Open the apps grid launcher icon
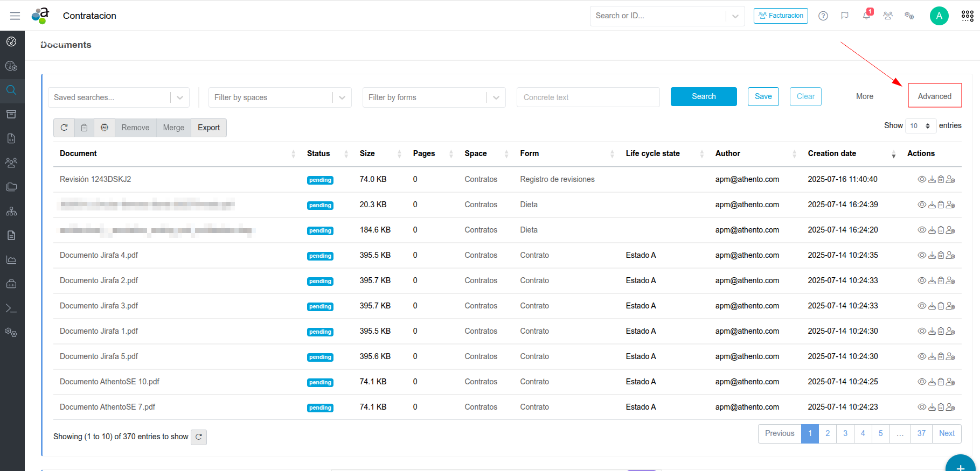Screen dimensions: 980x471 tap(967, 16)
